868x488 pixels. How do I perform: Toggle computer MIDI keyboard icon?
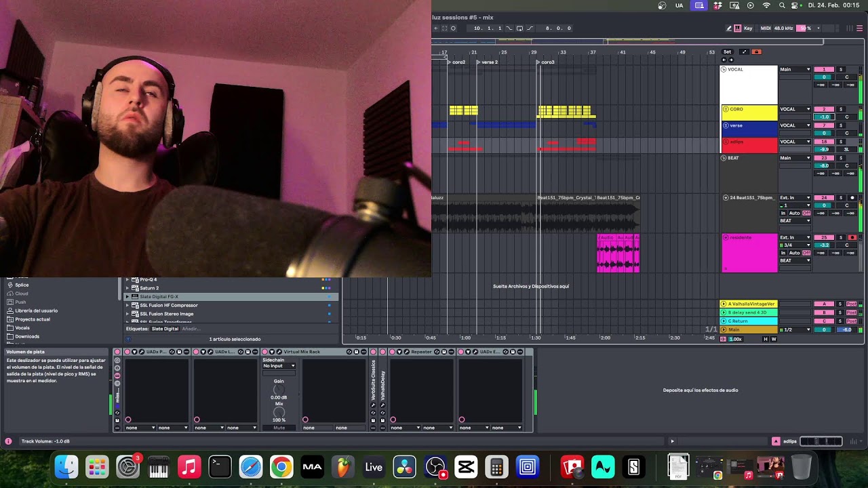click(x=738, y=28)
